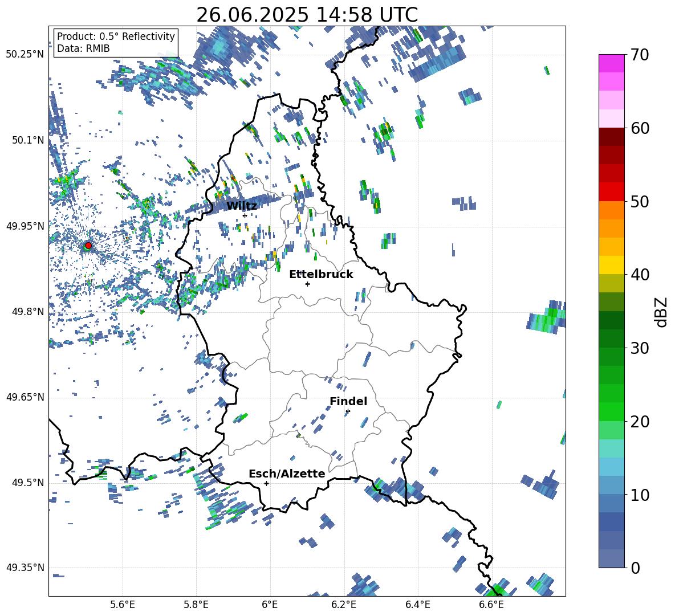Click the Ettelbruck city label

point(321,275)
